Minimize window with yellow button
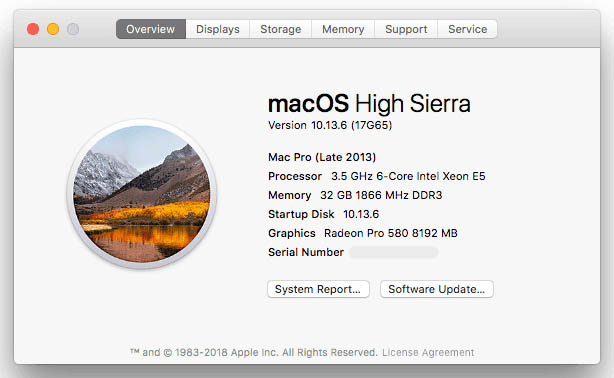The image size is (614, 378). 53,29
